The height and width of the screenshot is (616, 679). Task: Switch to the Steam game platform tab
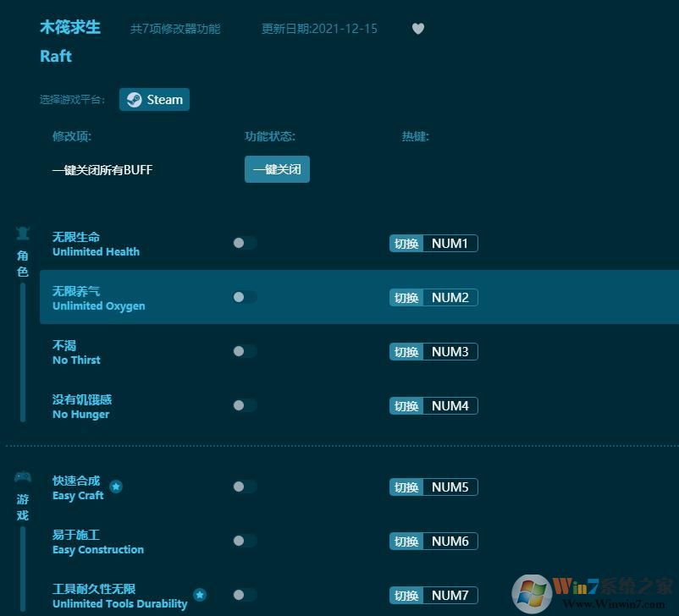(154, 99)
